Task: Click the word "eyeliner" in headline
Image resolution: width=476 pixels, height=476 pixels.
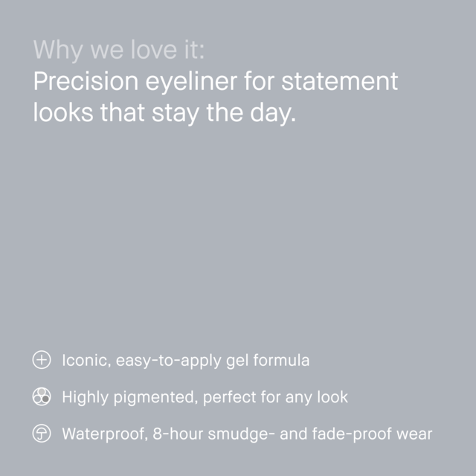Action: click(x=191, y=83)
